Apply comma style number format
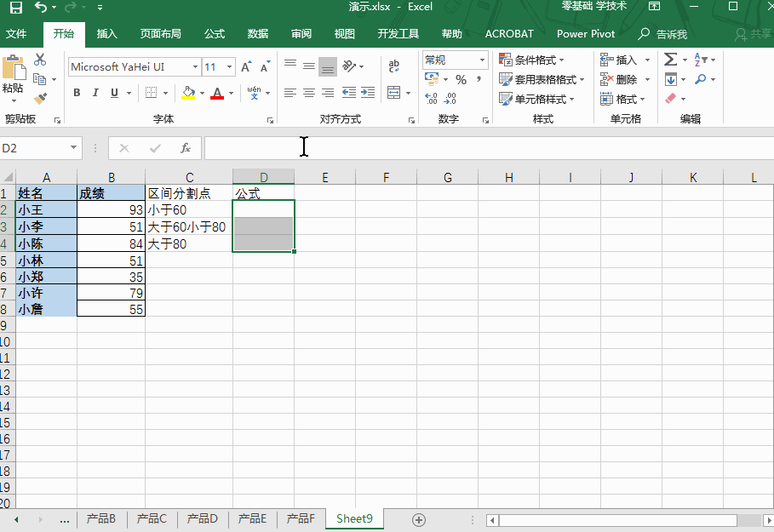774x532 pixels. coord(479,79)
